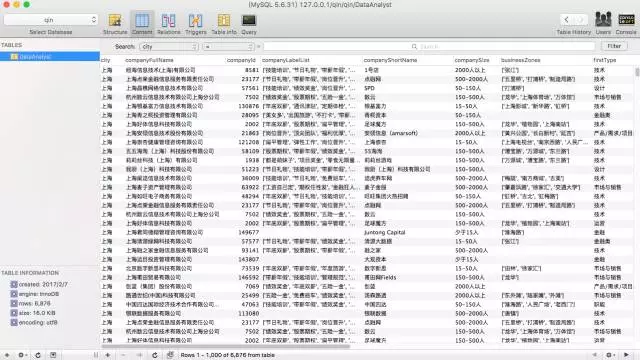
Task: Sort by the companyId column header
Action: [x=241, y=60]
